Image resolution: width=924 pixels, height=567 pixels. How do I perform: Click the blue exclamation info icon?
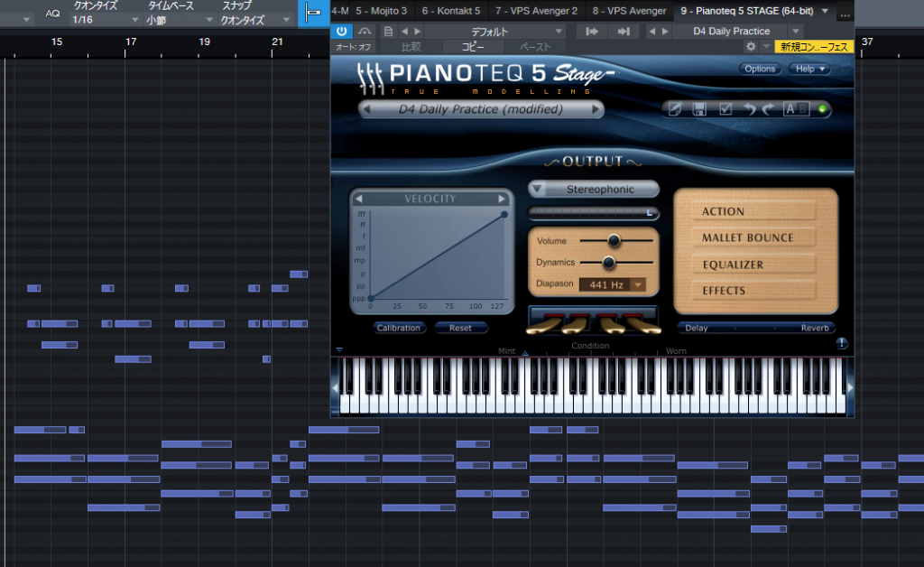[x=841, y=343]
